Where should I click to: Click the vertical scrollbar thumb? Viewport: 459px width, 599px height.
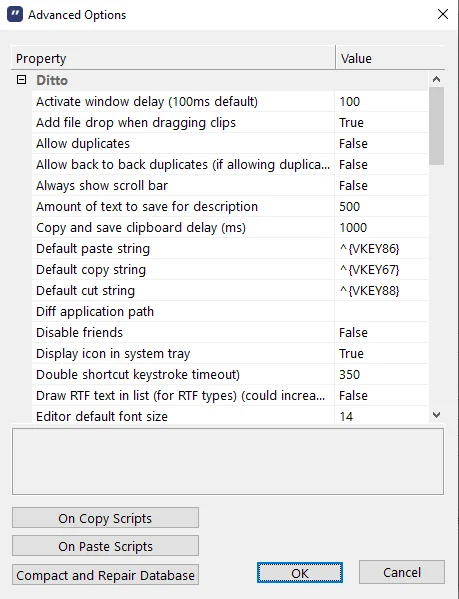pyautogui.click(x=436, y=126)
